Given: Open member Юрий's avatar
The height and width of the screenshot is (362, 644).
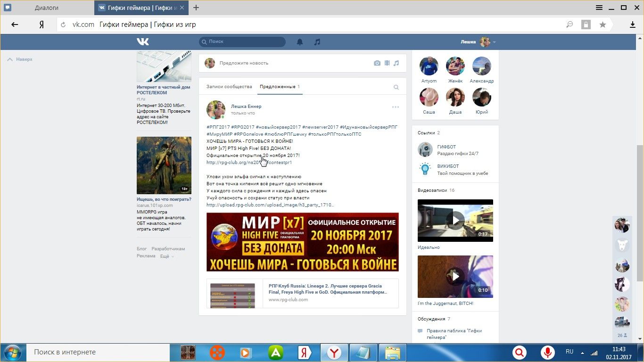Looking at the screenshot, I should coord(482,97).
